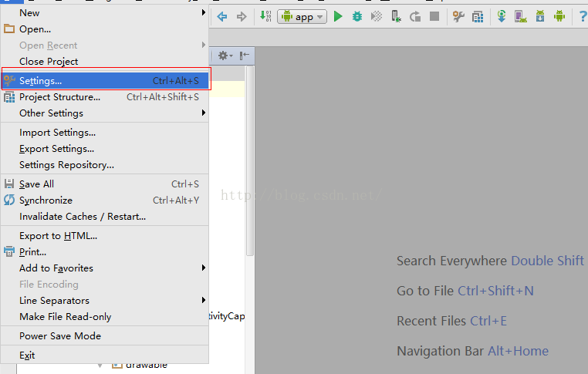Select Synchronize menu item
Image resolution: width=588 pixels, height=374 pixels.
[105, 200]
